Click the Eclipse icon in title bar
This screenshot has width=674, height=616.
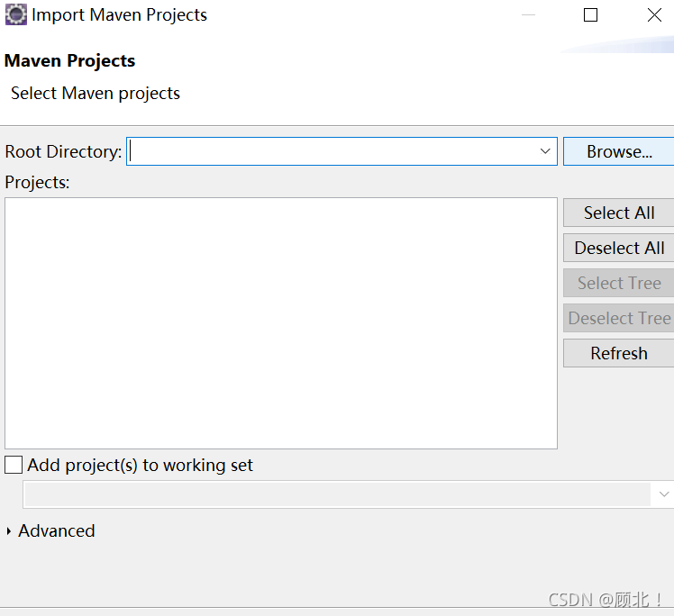point(16,14)
